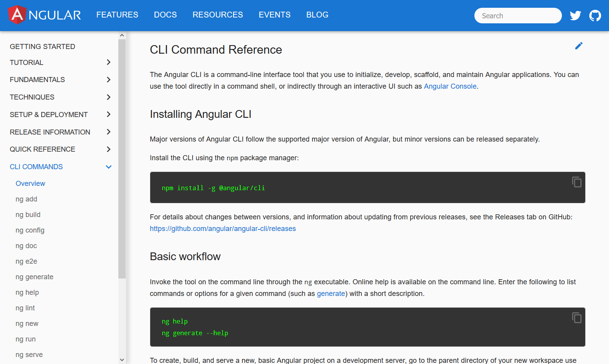Click the ng generate --help code line
Screen dimensions: 609x364
[195, 333]
